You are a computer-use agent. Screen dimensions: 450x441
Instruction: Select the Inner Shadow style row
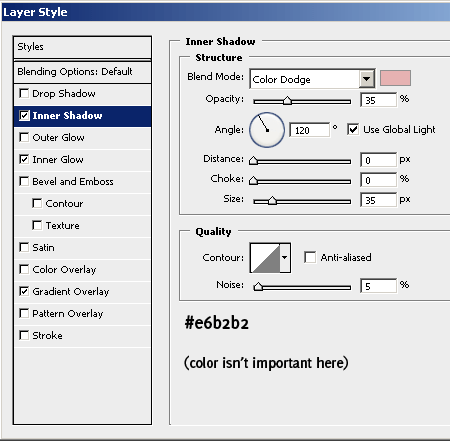click(82, 116)
